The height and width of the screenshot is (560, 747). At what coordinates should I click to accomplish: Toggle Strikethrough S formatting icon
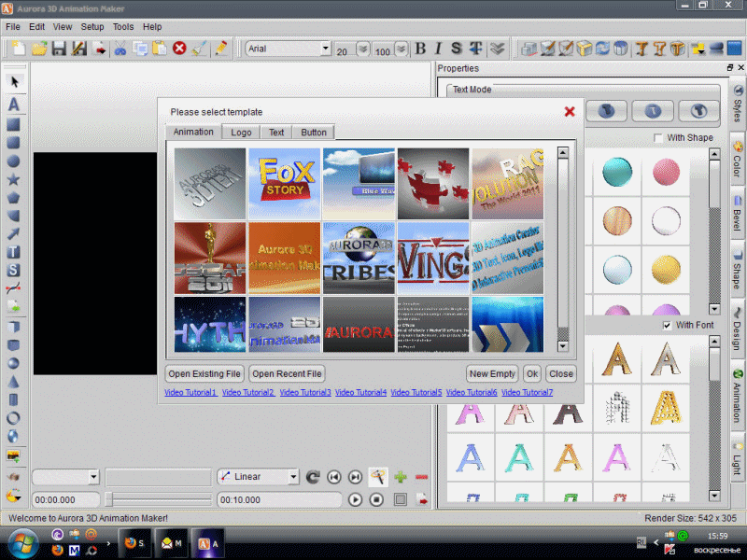[x=457, y=49]
